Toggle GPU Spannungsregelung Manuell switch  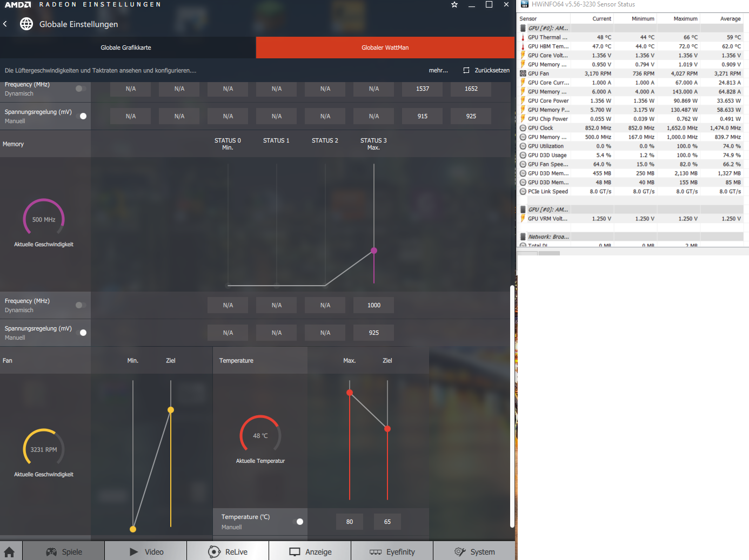(81, 116)
